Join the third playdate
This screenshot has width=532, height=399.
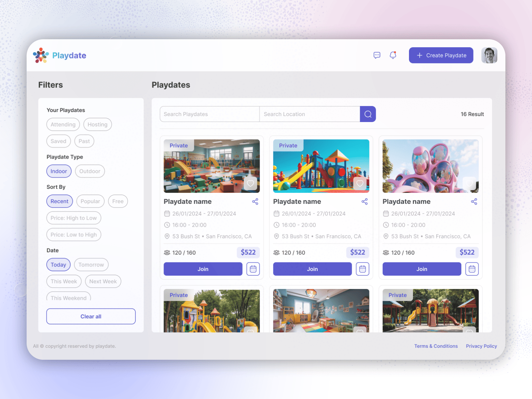pyautogui.click(x=422, y=269)
